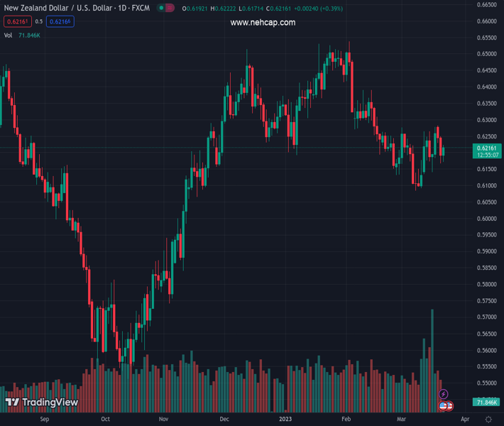Click the Dec label on the time axis
This screenshot has width=504, height=426.
coord(224,419)
